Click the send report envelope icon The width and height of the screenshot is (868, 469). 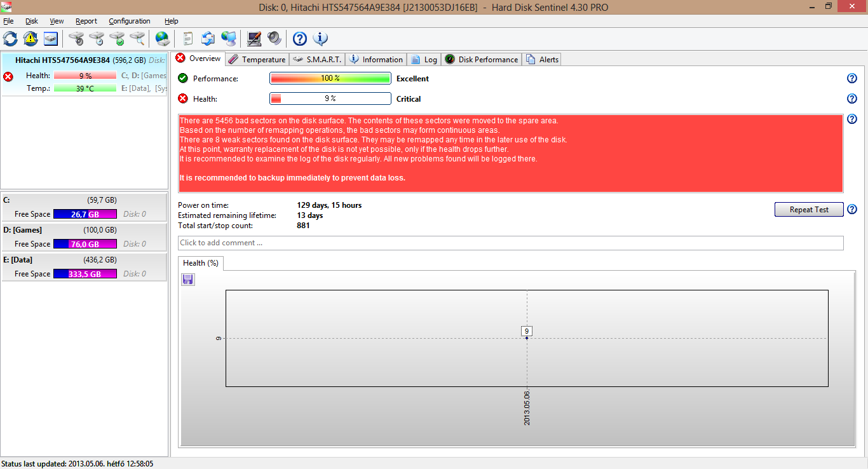tap(208, 39)
